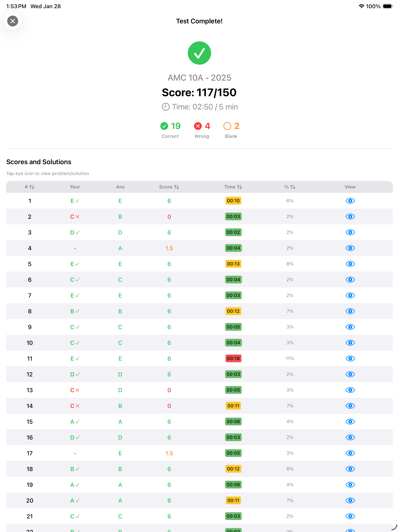
Task: Tap the green Correct count icon
Action: pyautogui.click(x=164, y=126)
